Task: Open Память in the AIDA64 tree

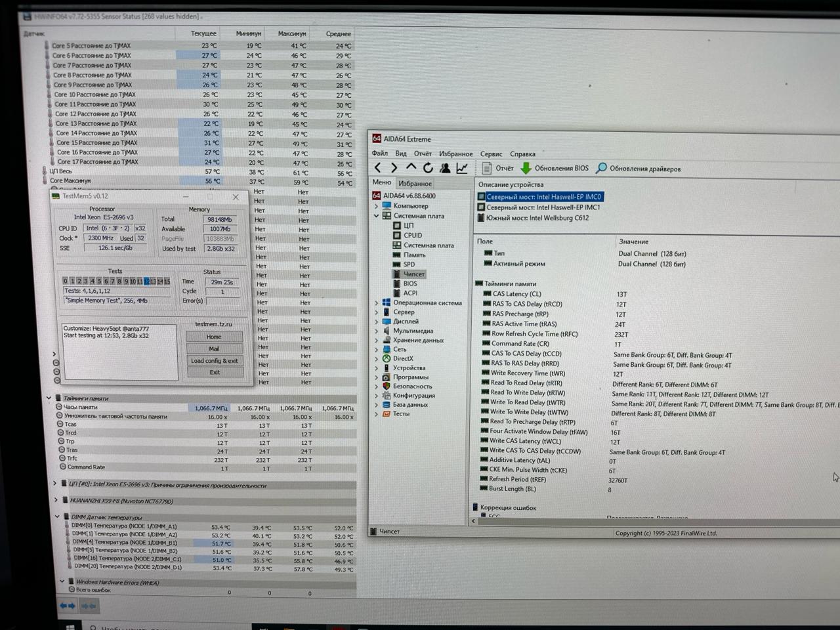Action: point(409,255)
